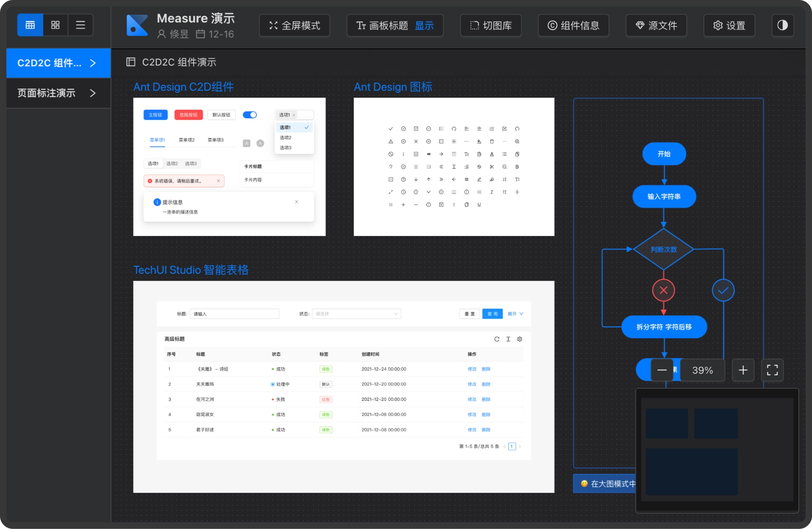Open the slice library (切图库)
The height and width of the screenshot is (529, 812).
[x=491, y=25]
